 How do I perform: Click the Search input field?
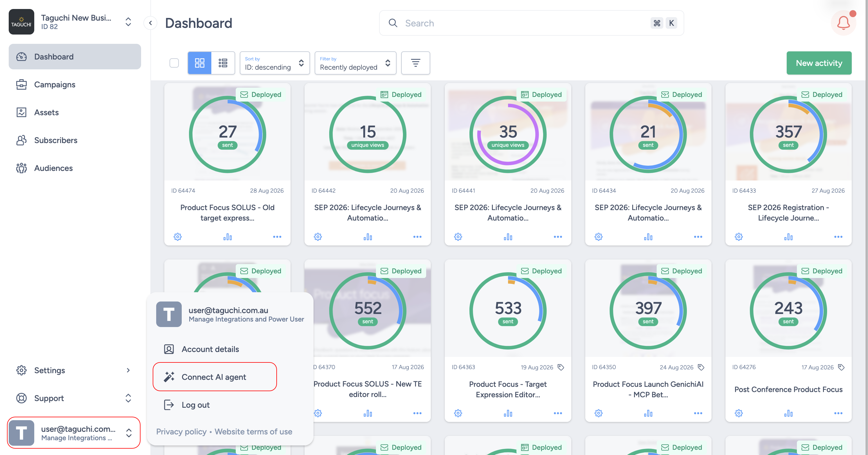[x=531, y=23]
